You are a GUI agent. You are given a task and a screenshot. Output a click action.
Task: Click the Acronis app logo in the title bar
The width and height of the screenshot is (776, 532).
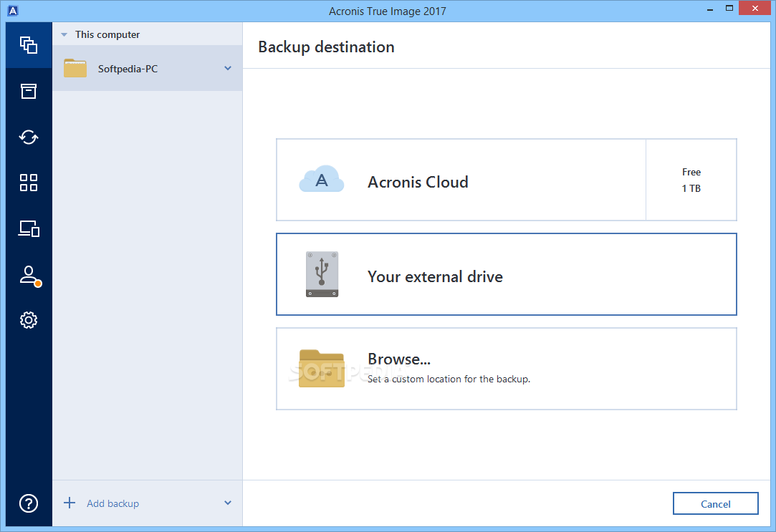pos(13,11)
